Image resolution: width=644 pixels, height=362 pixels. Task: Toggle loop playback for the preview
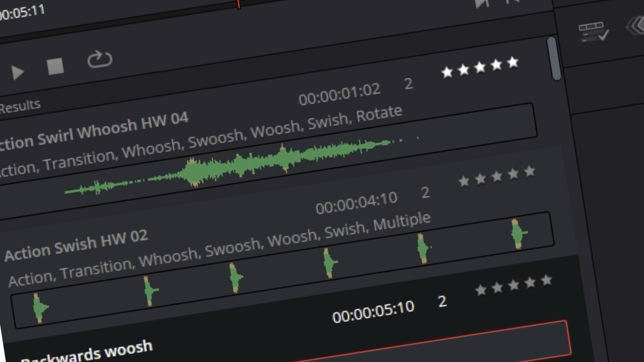tap(100, 59)
